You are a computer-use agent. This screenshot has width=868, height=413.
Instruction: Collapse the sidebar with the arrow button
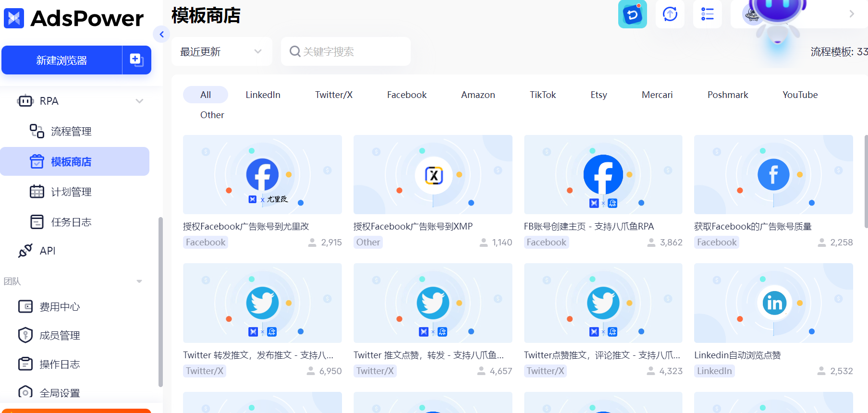pyautogui.click(x=162, y=34)
